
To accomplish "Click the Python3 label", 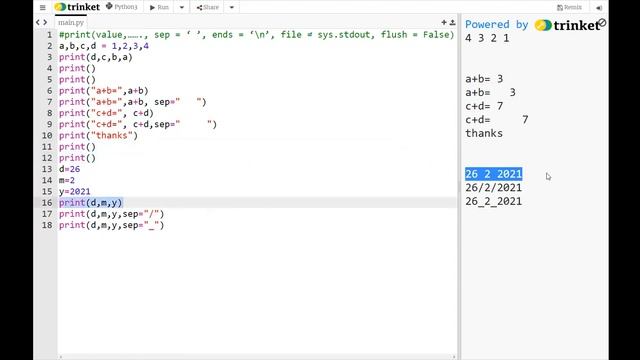I will (122, 7).
